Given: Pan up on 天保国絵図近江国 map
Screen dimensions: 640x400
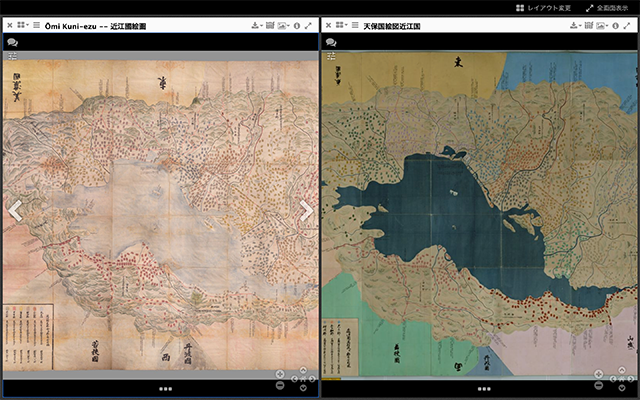Looking at the screenshot, I should click(622, 370).
